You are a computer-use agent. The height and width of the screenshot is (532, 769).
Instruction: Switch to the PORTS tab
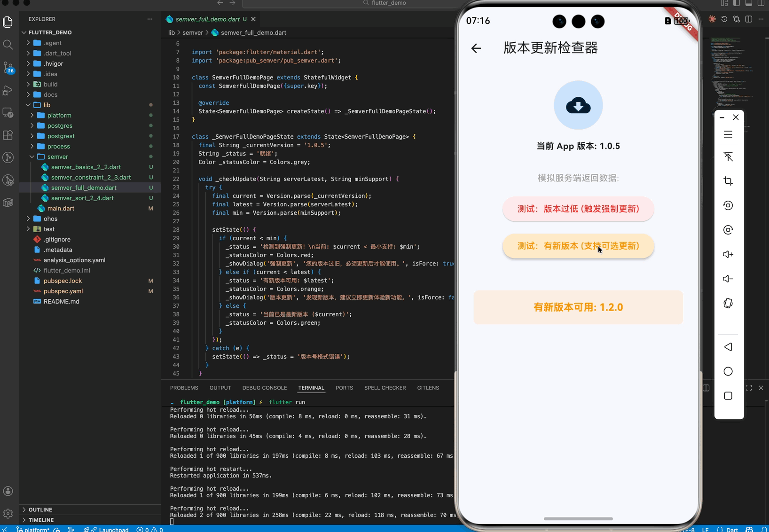[344, 388]
